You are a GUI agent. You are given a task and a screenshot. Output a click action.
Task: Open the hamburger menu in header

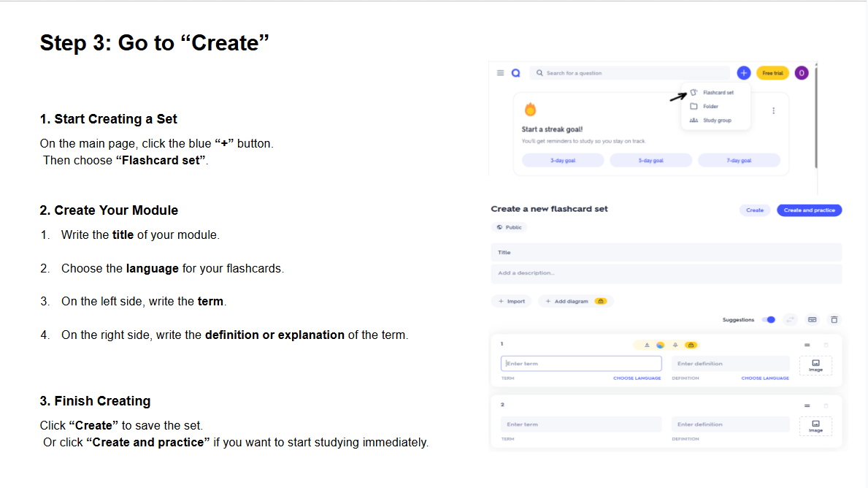[x=500, y=73]
